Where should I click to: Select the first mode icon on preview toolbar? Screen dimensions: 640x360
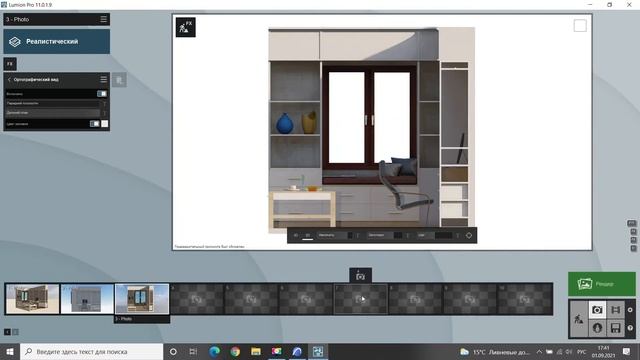click(296, 235)
